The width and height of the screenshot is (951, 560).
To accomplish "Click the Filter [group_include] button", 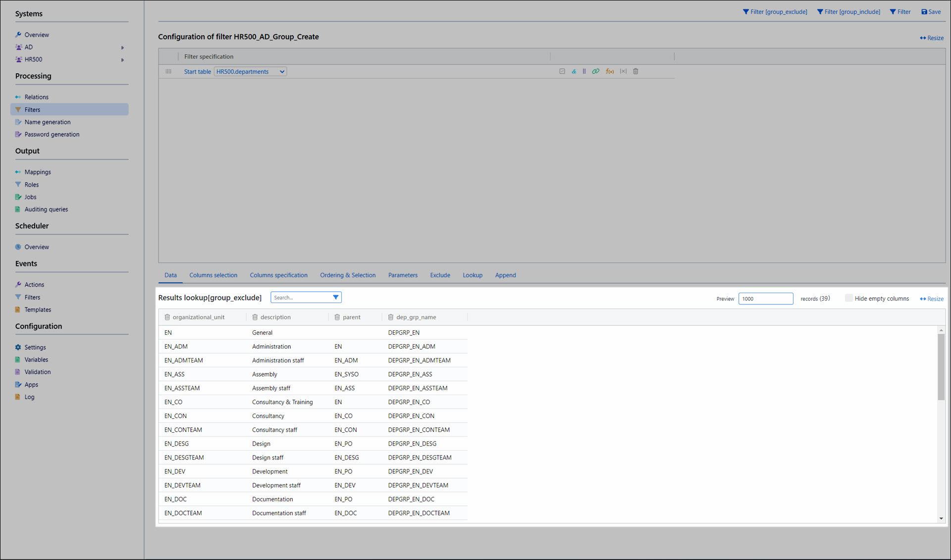I will (x=848, y=12).
